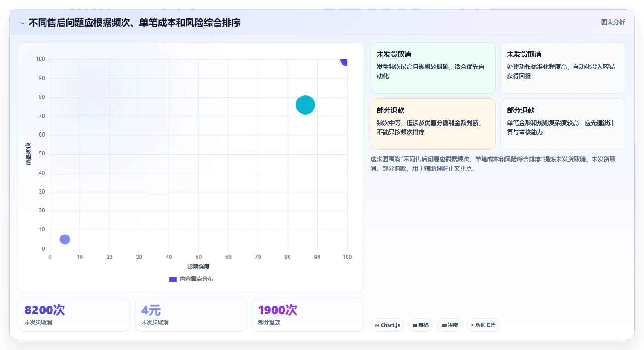The image size is (644, 350).
Task: Click the sparkle icon in the 数据卡片 chip
Action: click(472, 325)
